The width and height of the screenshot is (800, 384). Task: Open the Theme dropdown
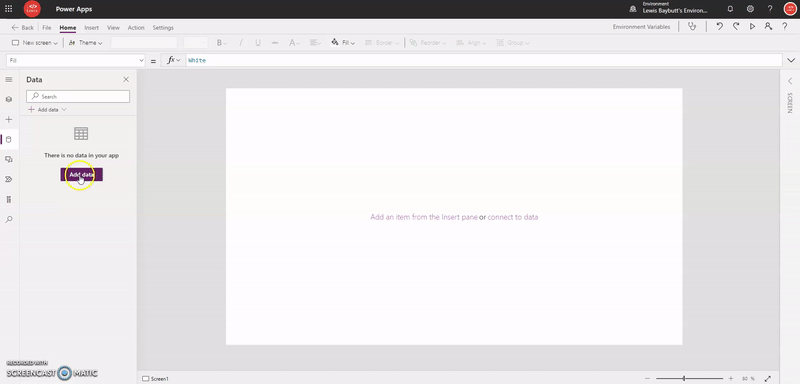click(x=85, y=43)
